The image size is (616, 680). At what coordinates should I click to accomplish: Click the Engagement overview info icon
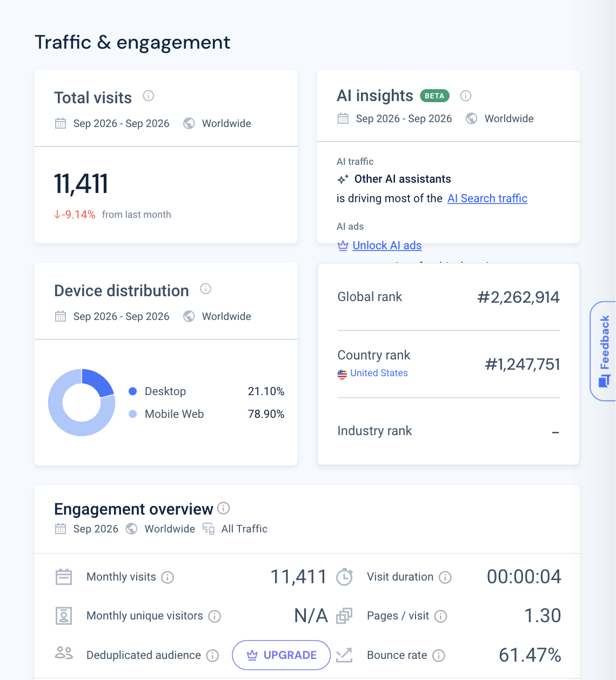point(224,508)
